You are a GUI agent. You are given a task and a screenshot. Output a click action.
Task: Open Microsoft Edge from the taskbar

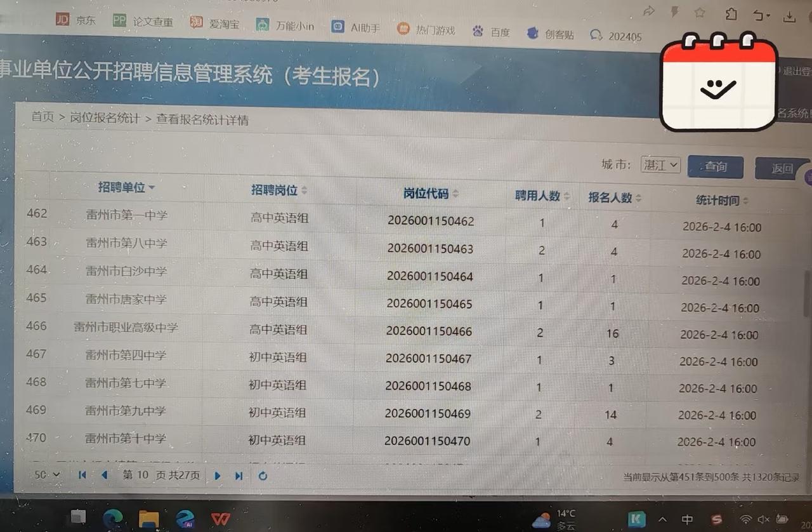114,517
